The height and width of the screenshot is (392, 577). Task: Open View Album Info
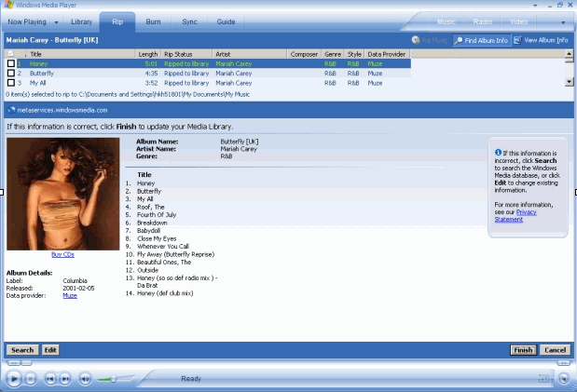point(541,40)
